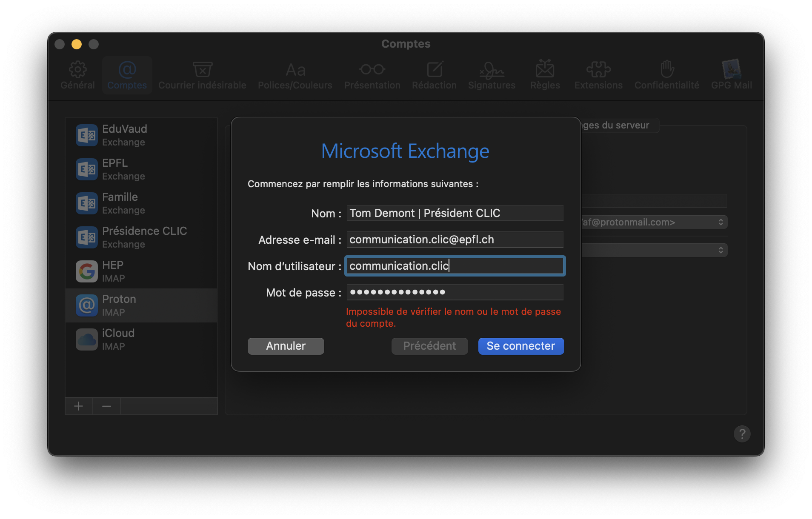Image resolution: width=812 pixels, height=519 pixels.
Task: Add a new account with plus button
Action: point(78,406)
